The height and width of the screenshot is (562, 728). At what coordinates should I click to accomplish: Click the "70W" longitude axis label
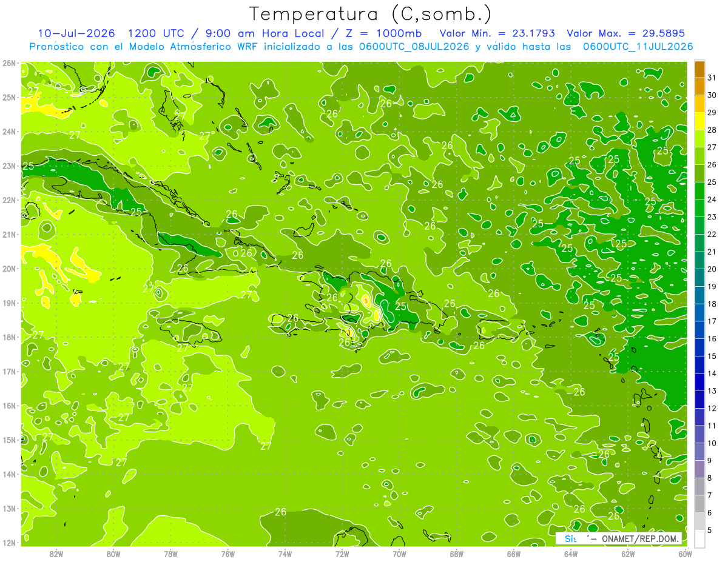[x=399, y=554]
